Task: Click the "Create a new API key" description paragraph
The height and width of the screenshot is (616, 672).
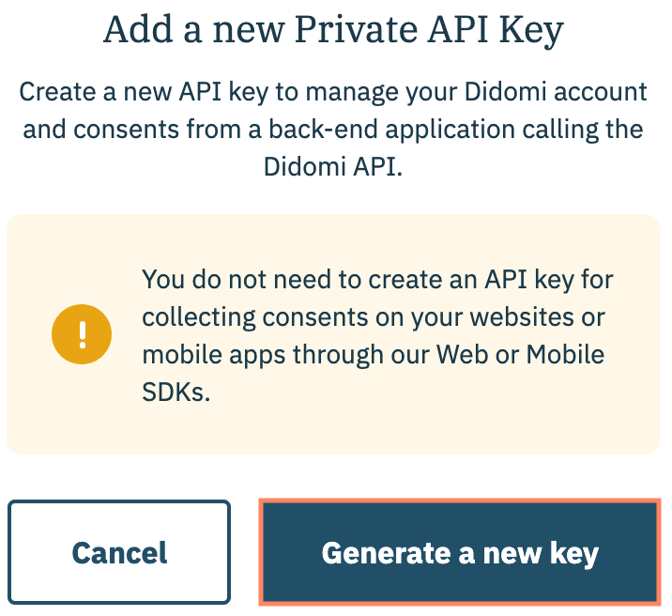Action: (x=333, y=129)
